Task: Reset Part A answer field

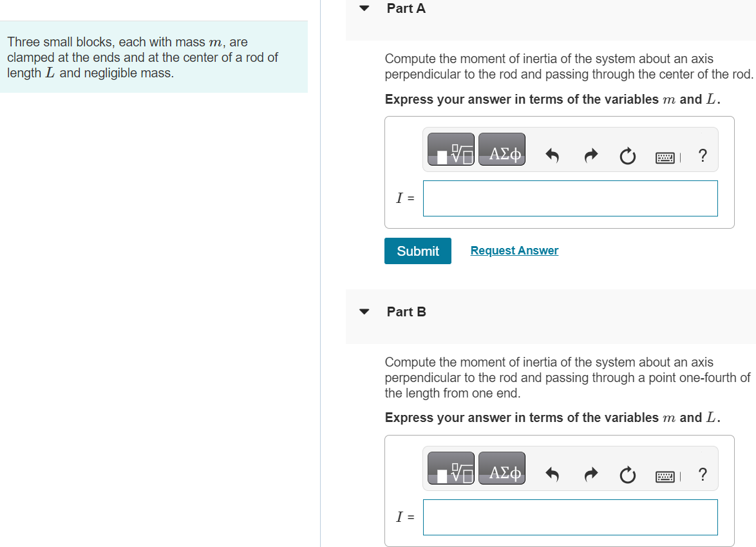Action: [627, 156]
